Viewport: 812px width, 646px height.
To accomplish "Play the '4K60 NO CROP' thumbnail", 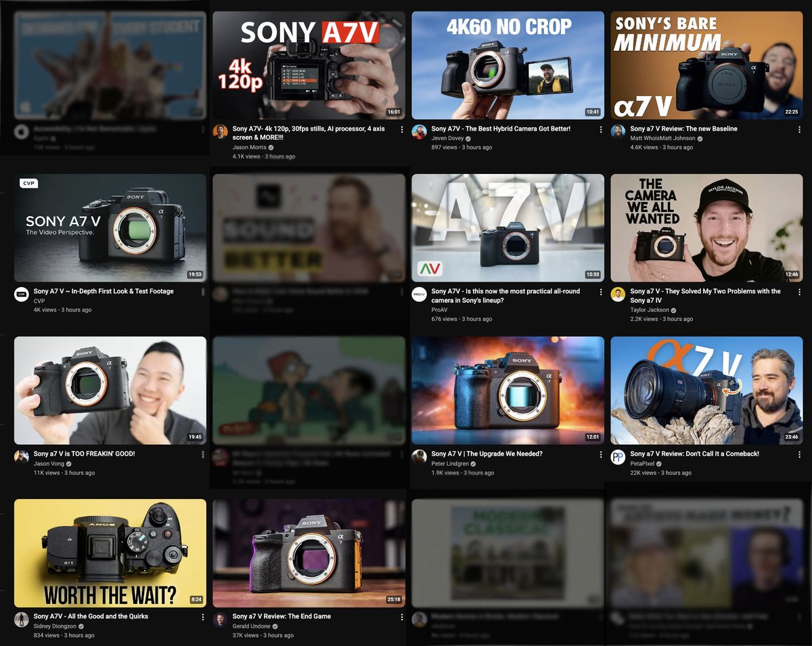I will (x=508, y=65).
